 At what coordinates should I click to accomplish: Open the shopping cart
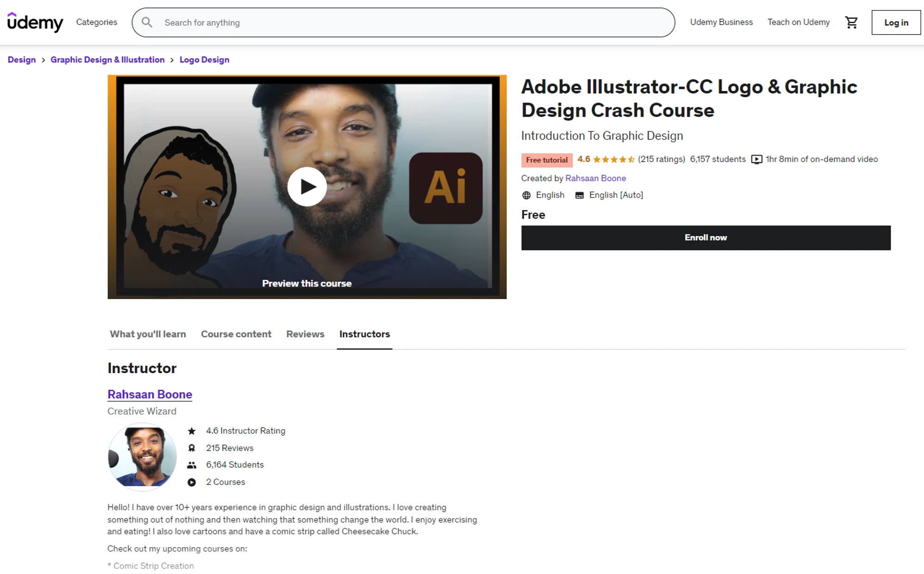[x=851, y=22]
